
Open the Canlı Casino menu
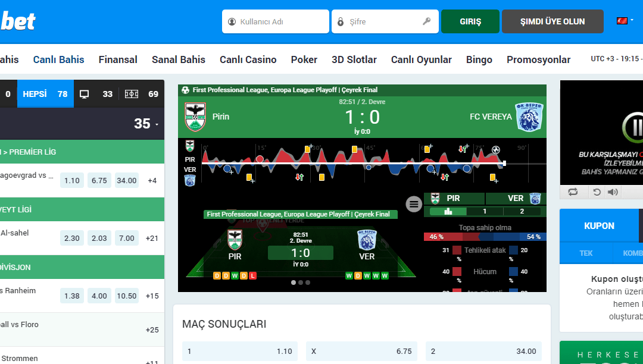point(248,60)
